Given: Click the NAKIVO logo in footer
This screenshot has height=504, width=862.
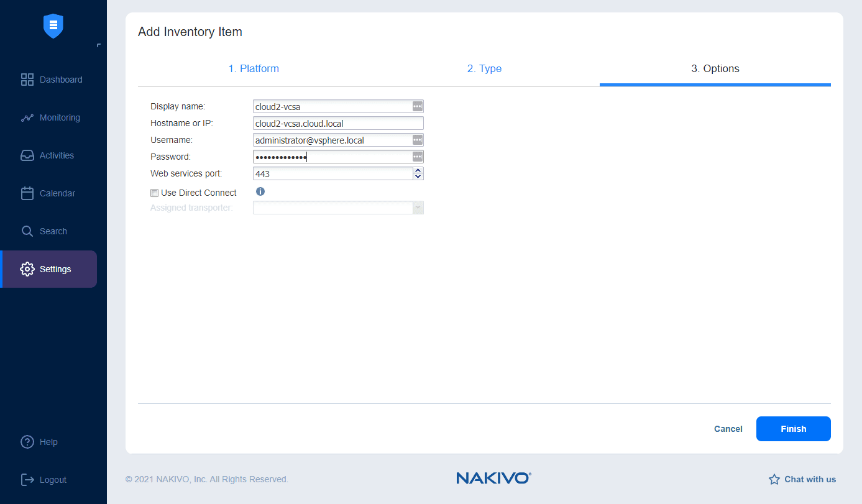Looking at the screenshot, I should point(493,478).
